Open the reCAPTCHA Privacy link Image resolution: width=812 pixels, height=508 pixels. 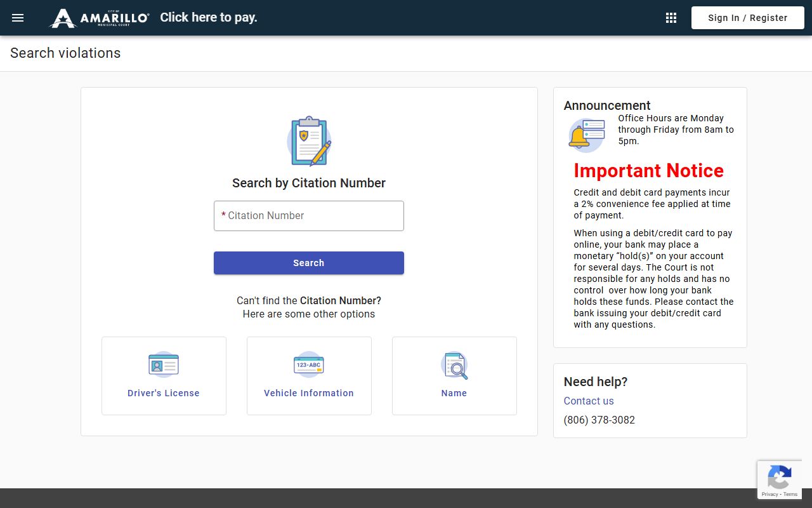[x=769, y=494]
